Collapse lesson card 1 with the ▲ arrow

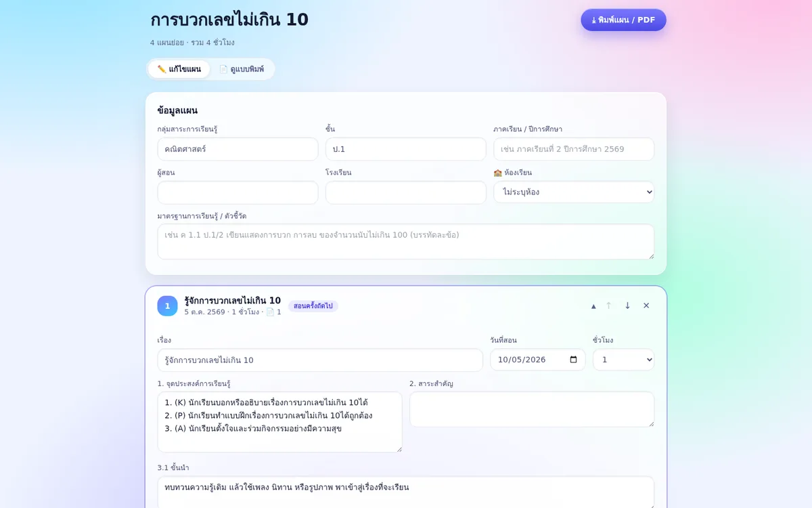[x=593, y=305]
